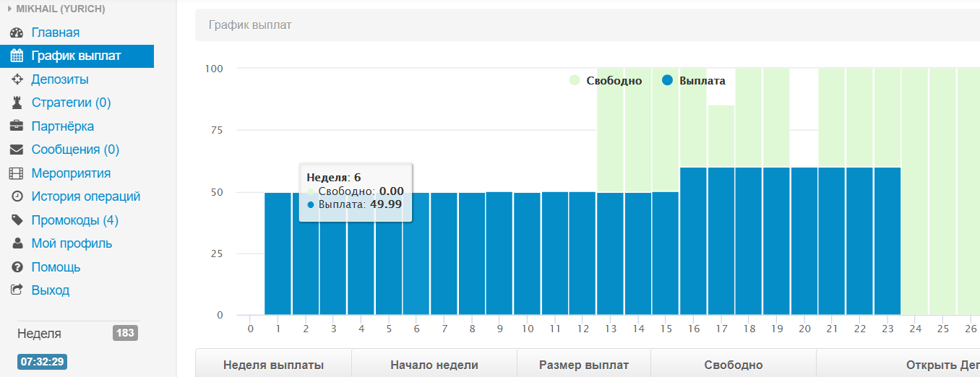Click the week 20 blue payout bar
This screenshot has height=377, width=980.
pos(804,241)
